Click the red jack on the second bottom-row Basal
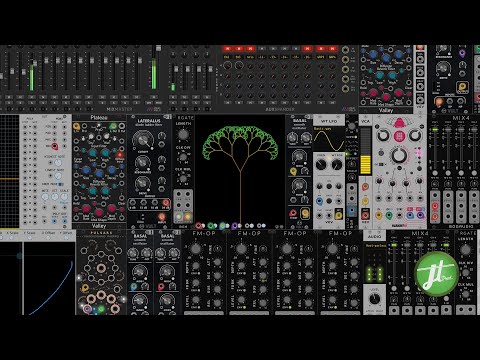 161,286
